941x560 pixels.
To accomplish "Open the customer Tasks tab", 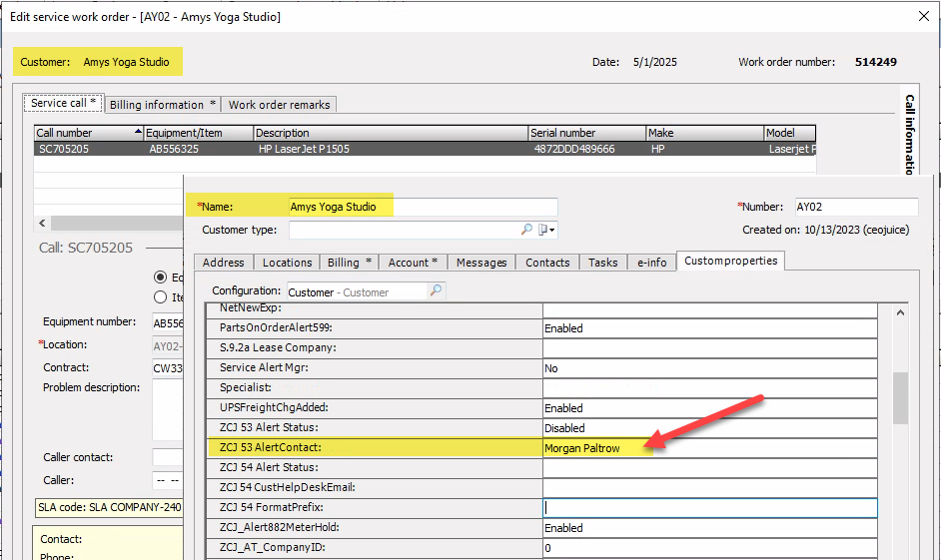I will pos(602,262).
